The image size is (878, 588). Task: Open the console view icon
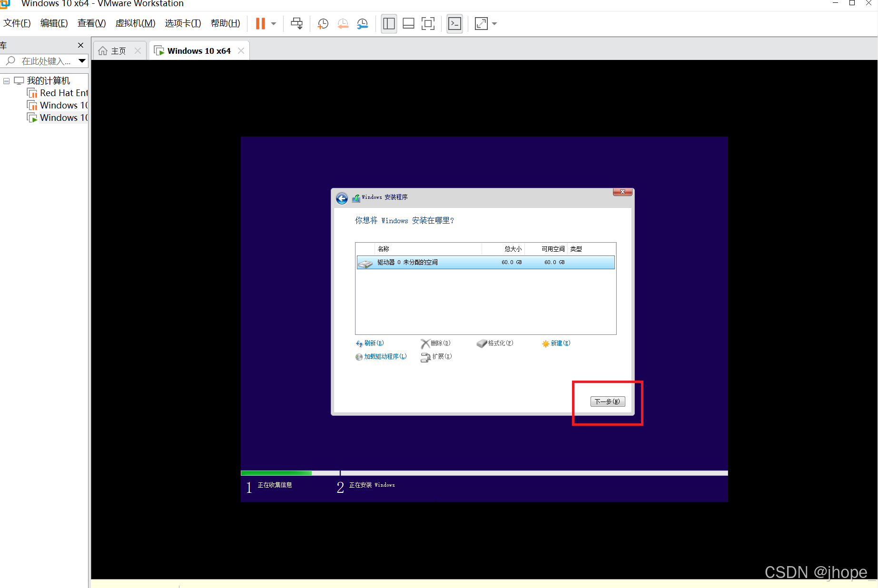455,24
